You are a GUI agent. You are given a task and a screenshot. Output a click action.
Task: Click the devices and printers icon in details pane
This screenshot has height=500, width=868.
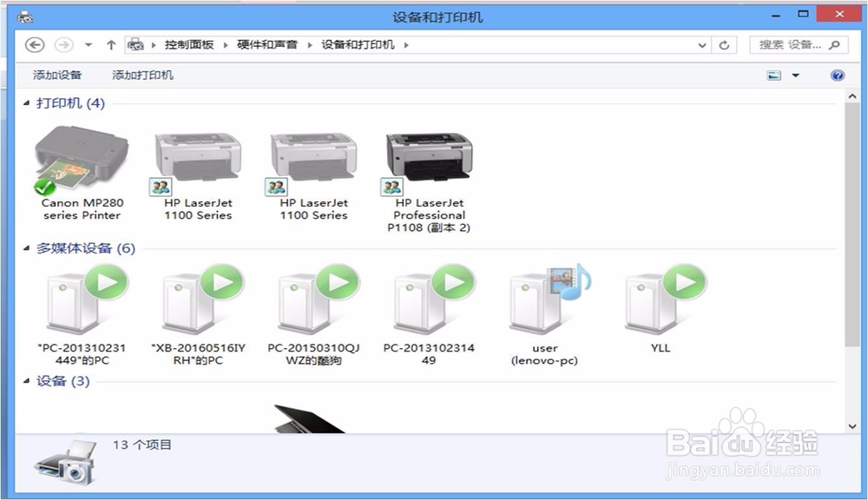pyautogui.click(x=67, y=463)
